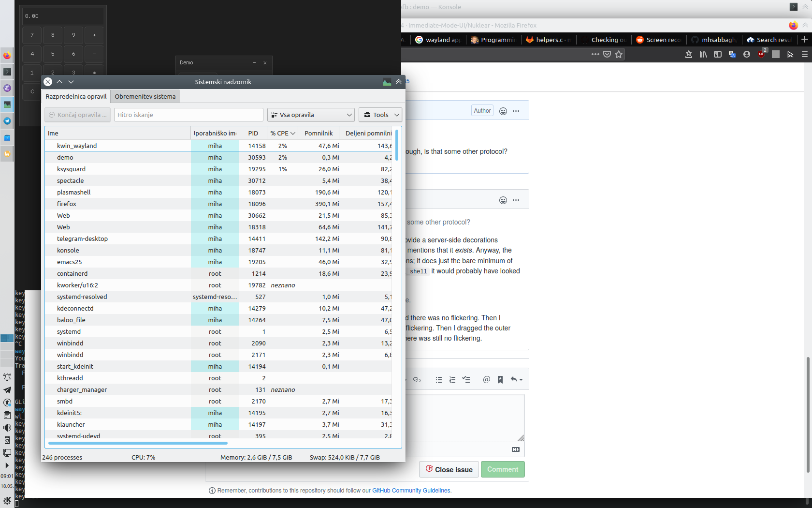Screen dimensions: 812x508
Task: Insert a numbered list in the comment editor
Action: (x=452, y=380)
